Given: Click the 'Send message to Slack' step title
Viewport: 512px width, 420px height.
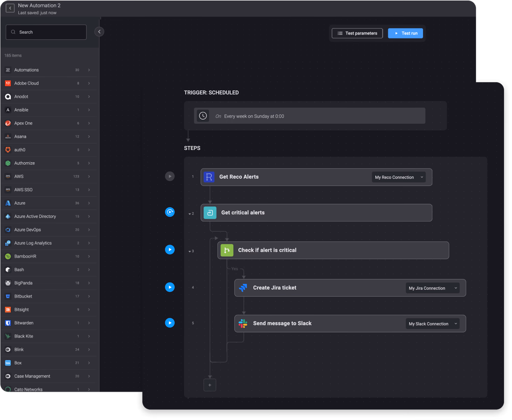Looking at the screenshot, I should coord(283,324).
